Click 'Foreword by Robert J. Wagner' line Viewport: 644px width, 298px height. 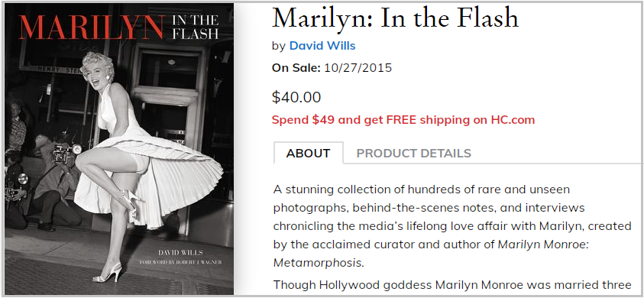pyautogui.click(x=180, y=262)
